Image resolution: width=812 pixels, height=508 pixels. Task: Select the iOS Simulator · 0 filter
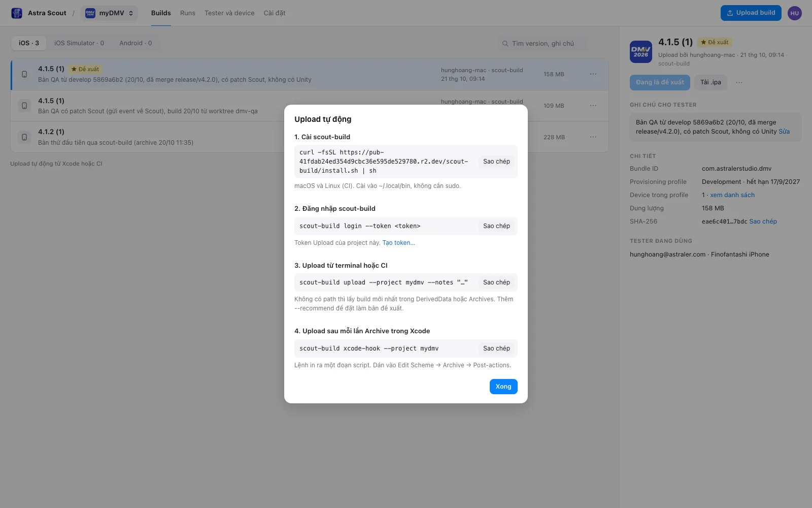pyautogui.click(x=79, y=43)
